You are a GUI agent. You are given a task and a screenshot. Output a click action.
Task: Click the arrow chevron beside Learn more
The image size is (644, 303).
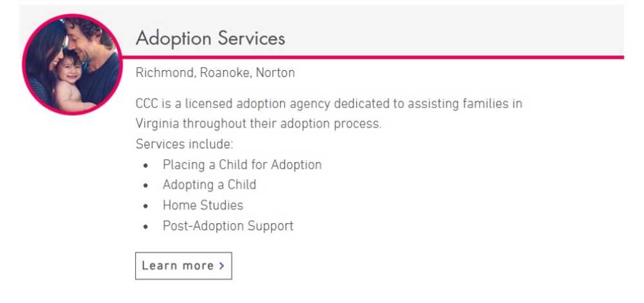[222, 266]
